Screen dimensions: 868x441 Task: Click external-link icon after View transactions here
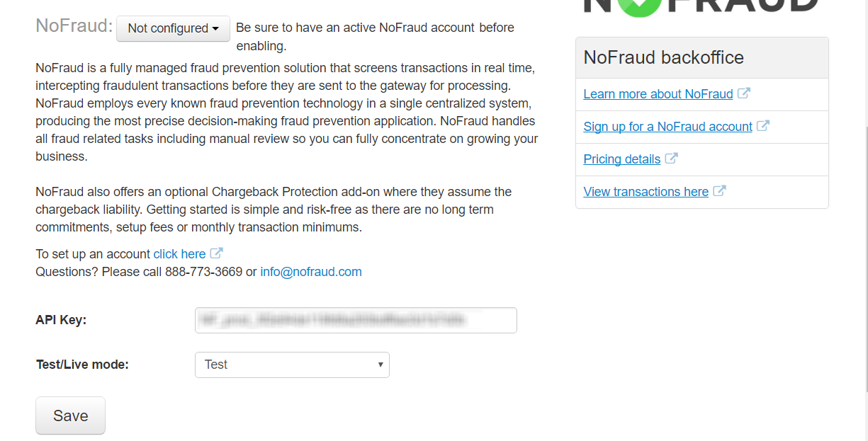coord(719,191)
